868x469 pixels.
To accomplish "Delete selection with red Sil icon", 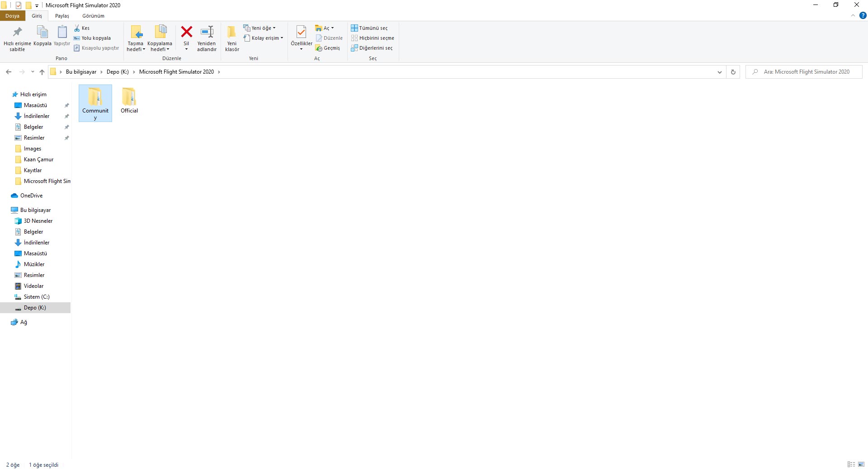I will 186,32.
